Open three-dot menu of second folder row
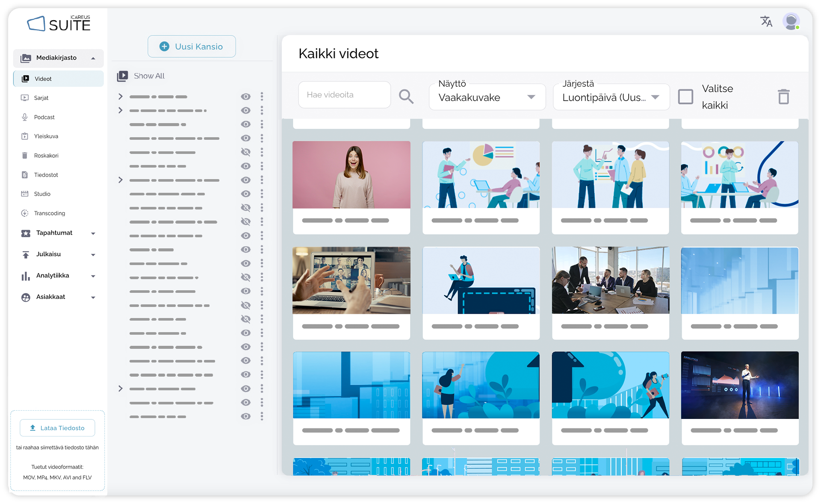The width and height of the screenshot is (821, 504). pos(262,110)
